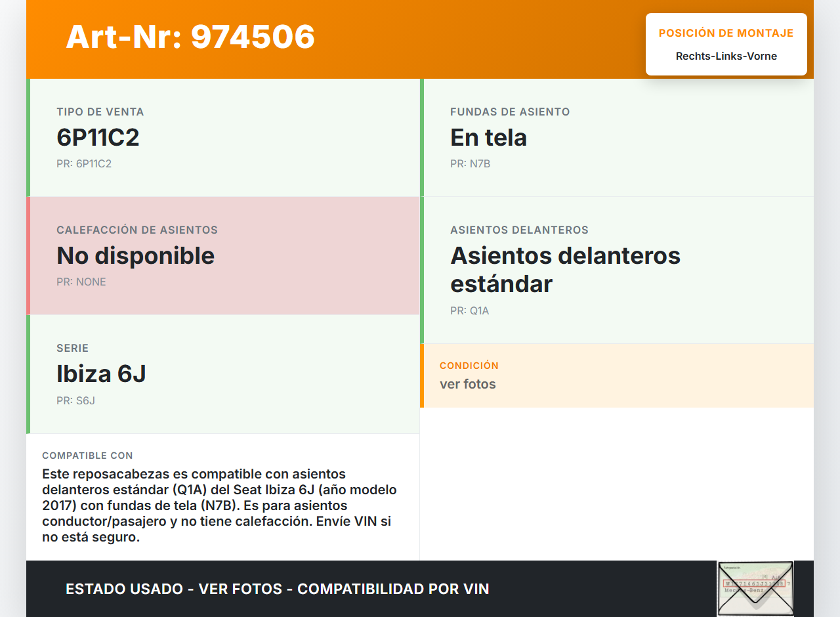
Task: Click the PR: Q1A code
Action: coord(469,311)
